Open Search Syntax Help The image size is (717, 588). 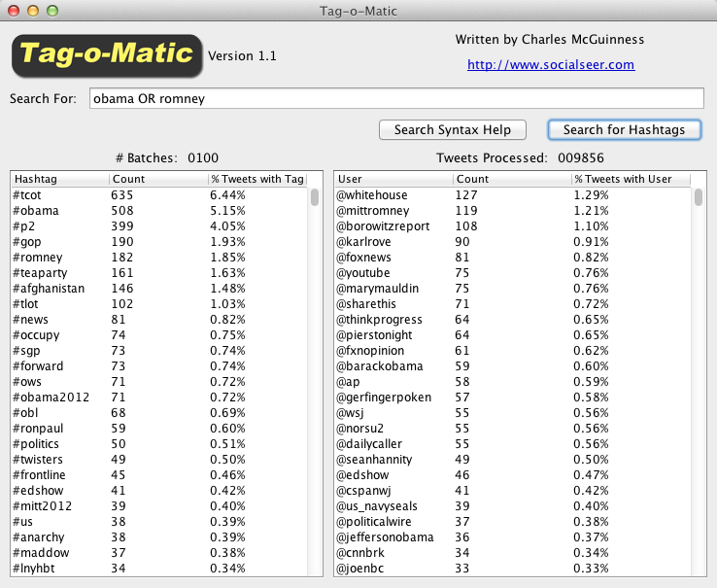(x=452, y=130)
